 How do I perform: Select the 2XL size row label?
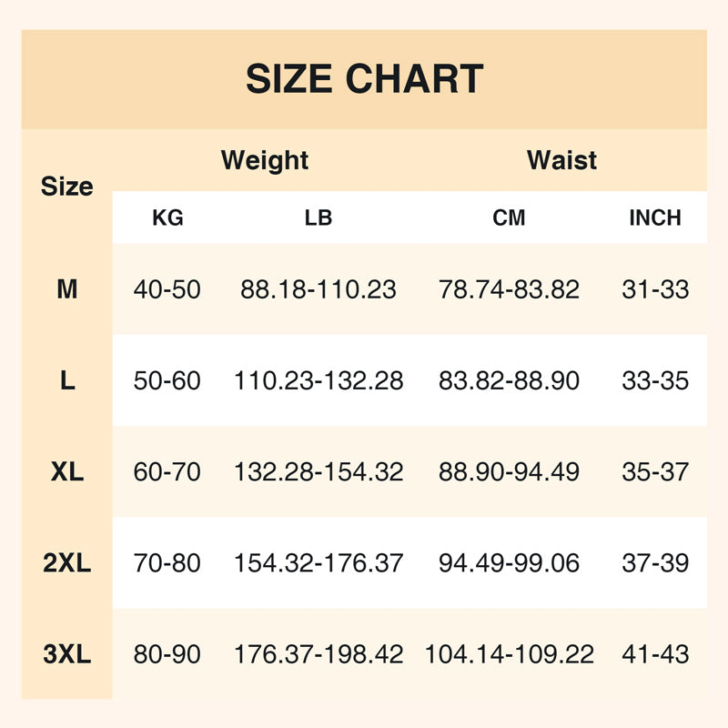[x=67, y=563]
